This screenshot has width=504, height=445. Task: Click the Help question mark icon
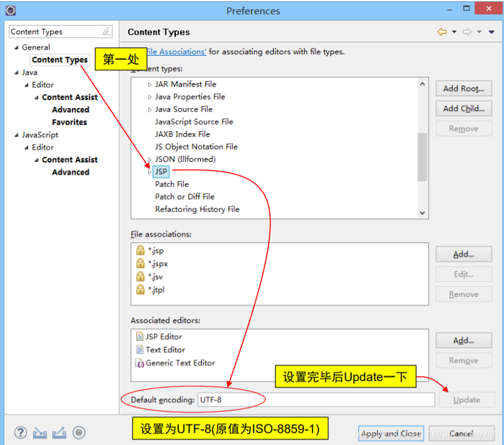21,432
